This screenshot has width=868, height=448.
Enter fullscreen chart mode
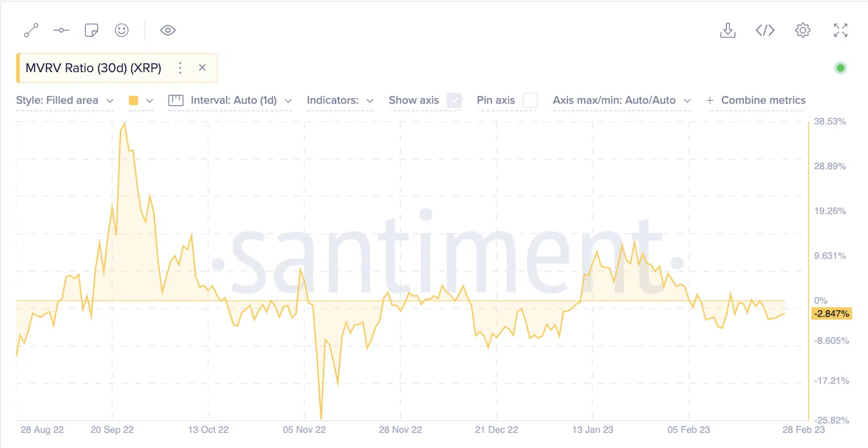840,30
